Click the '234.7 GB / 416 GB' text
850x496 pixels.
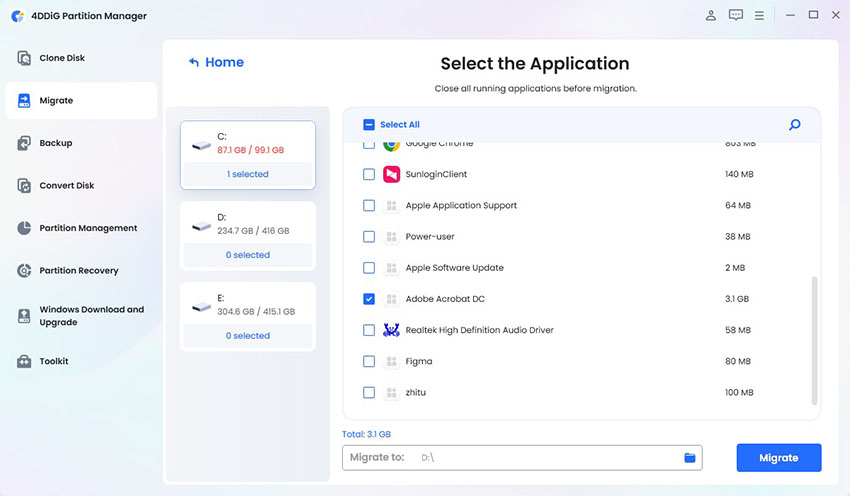pyautogui.click(x=253, y=231)
